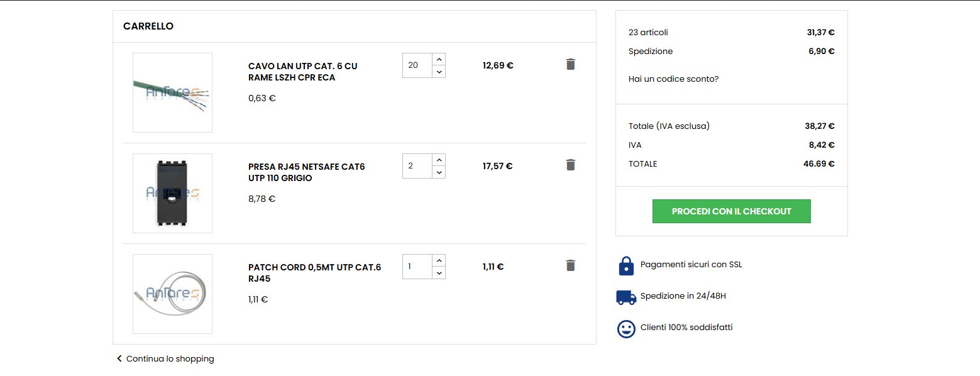This screenshot has height=376, width=980.
Task: Click PROCEDI CON IL CHECKOUT button
Action: pos(731,211)
